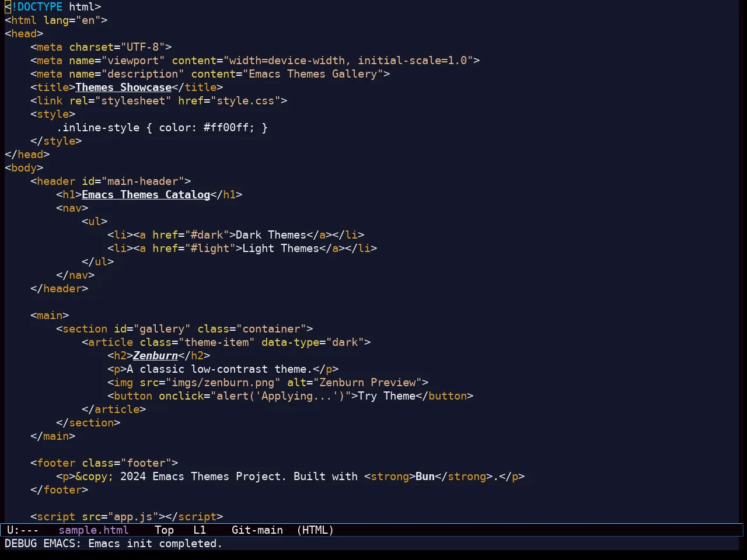Click the Top position indicator in mode line
The width and height of the screenshot is (747, 560).
[x=164, y=530]
